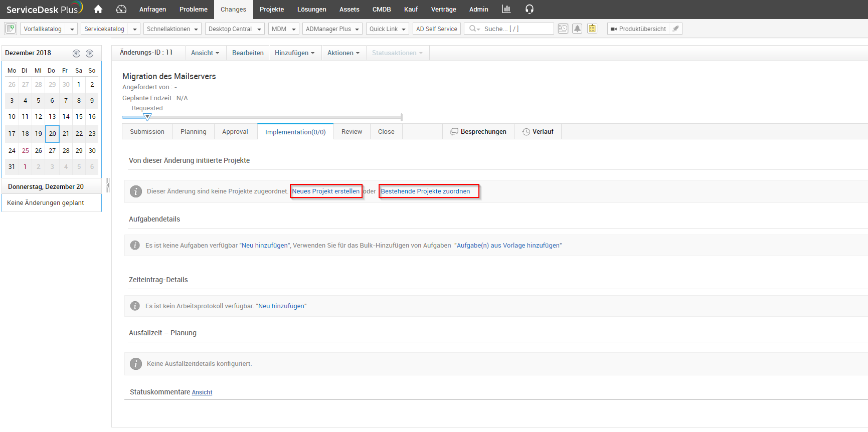Click 'Neu hinzufügen' in Aufgabendetails
This screenshot has width=868, height=432.
pyautogui.click(x=265, y=246)
